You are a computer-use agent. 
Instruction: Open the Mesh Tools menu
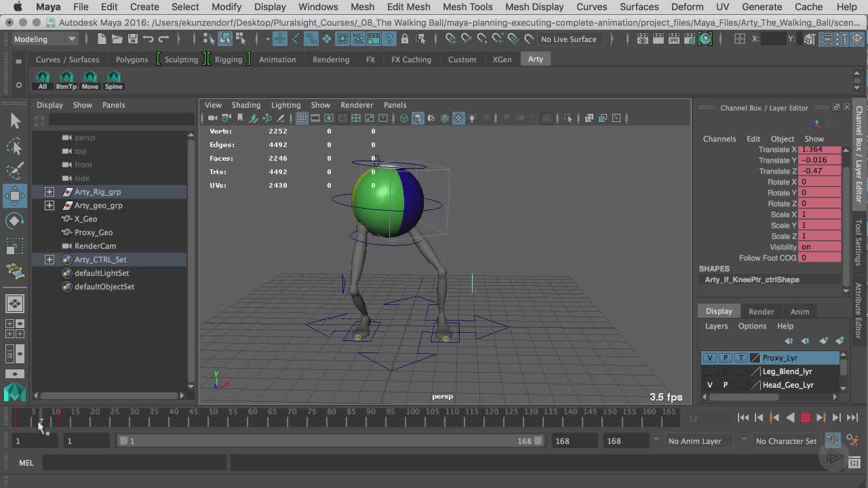pos(467,7)
